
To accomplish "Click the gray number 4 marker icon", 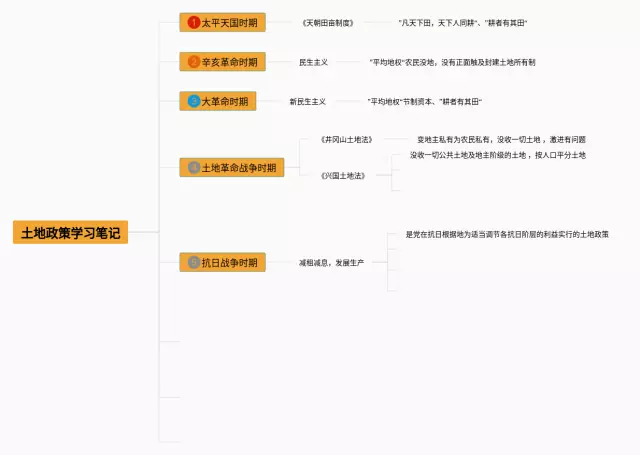I will pyautogui.click(x=194, y=167).
